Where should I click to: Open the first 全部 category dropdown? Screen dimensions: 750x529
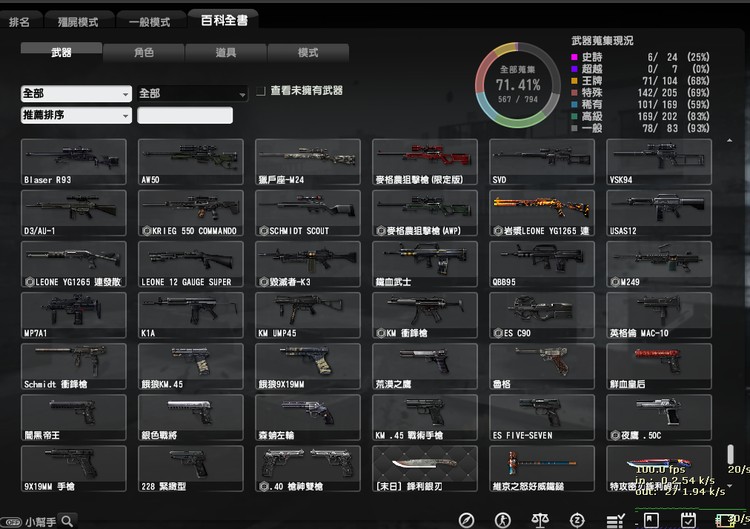[x=76, y=93]
